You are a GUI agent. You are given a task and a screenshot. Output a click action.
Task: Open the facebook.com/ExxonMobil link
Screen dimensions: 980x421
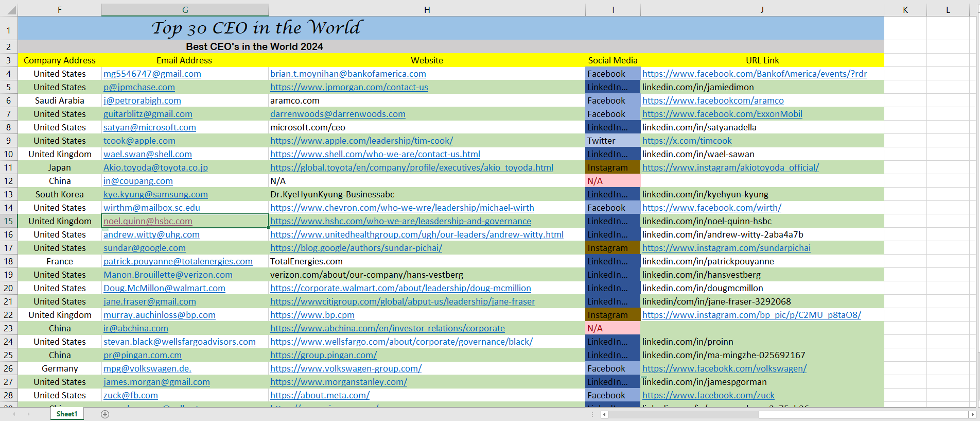coord(722,114)
